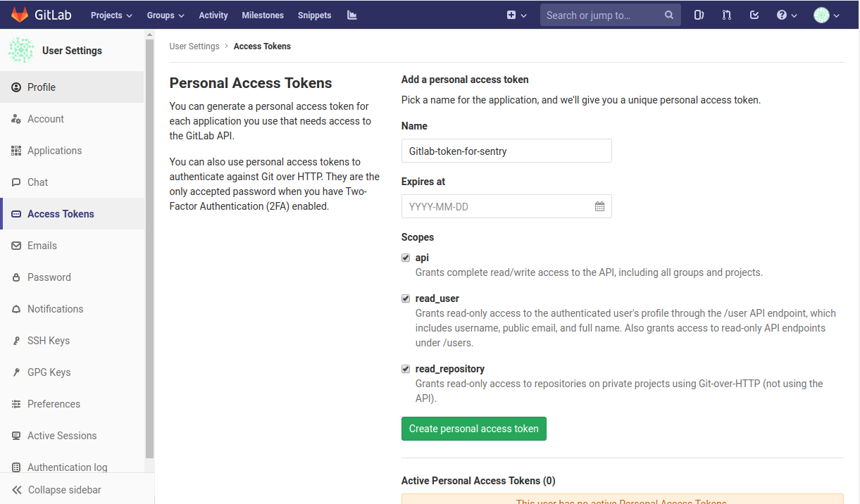Open the Help question mark dropdown
The height and width of the screenshot is (504, 860).
(x=787, y=15)
